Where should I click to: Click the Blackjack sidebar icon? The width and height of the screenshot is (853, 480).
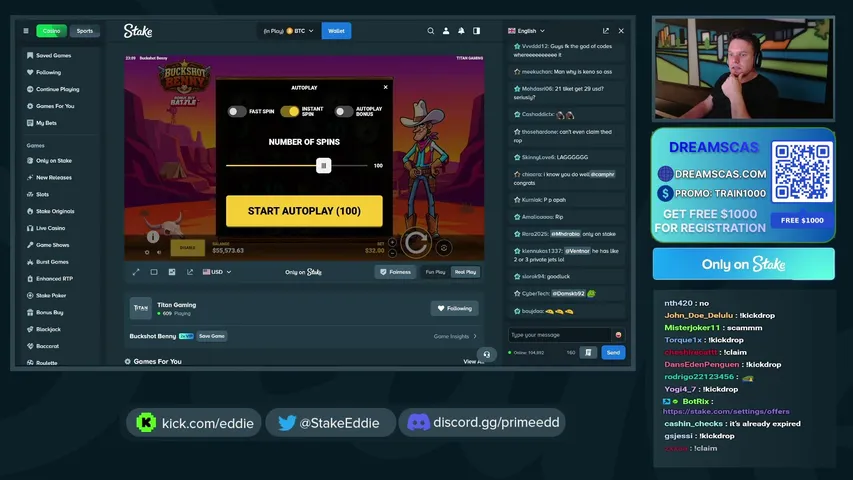[30, 329]
